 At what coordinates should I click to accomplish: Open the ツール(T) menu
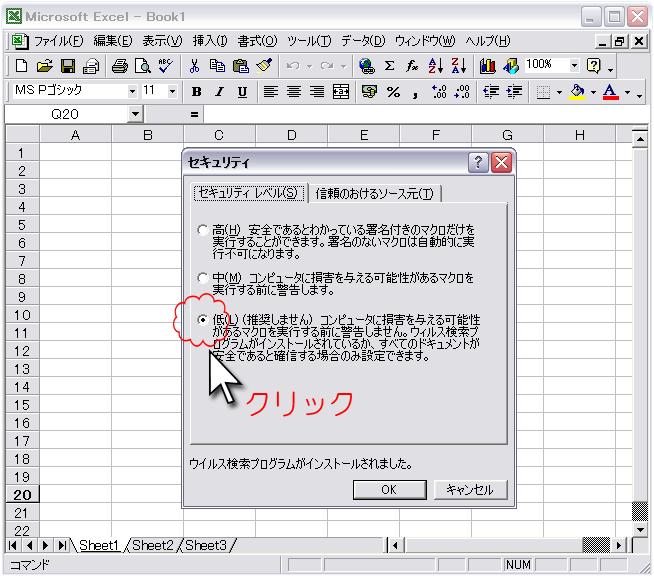309,41
